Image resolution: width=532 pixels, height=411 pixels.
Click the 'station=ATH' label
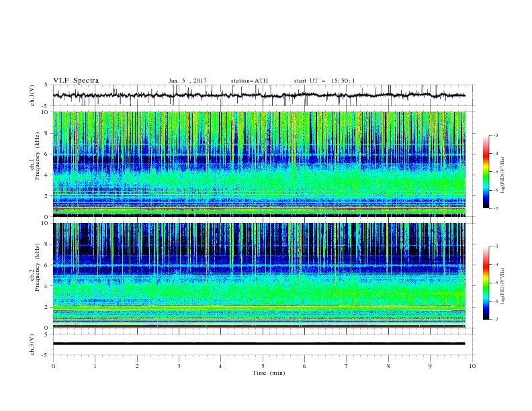coord(249,81)
